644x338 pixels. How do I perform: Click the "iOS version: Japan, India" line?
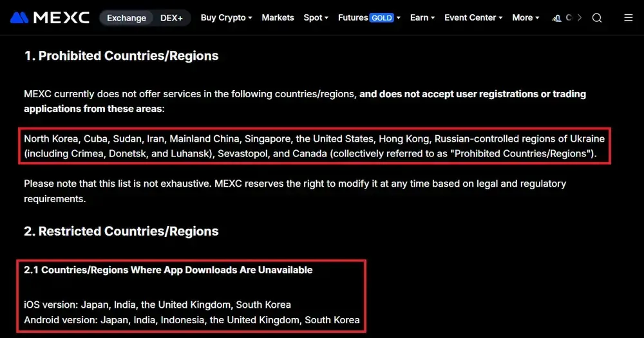pos(157,305)
